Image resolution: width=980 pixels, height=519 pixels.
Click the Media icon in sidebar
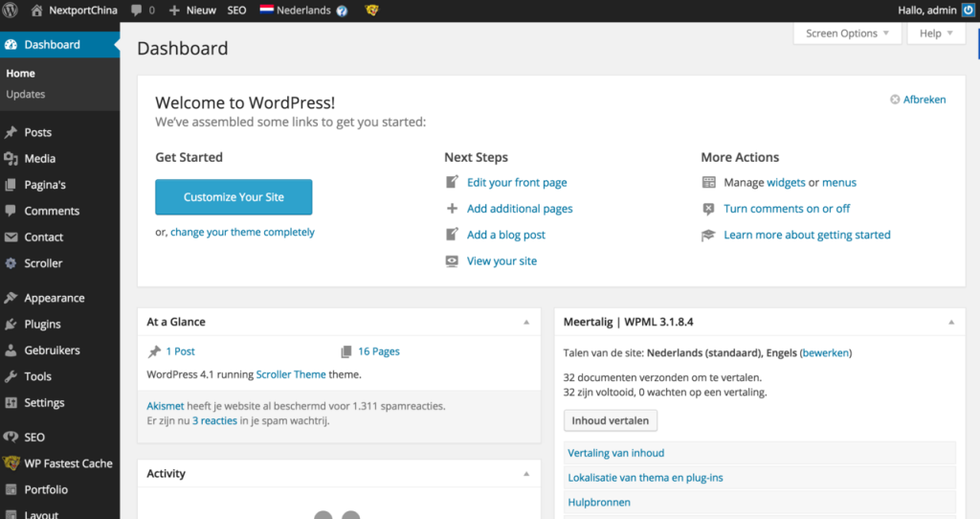click(11, 159)
